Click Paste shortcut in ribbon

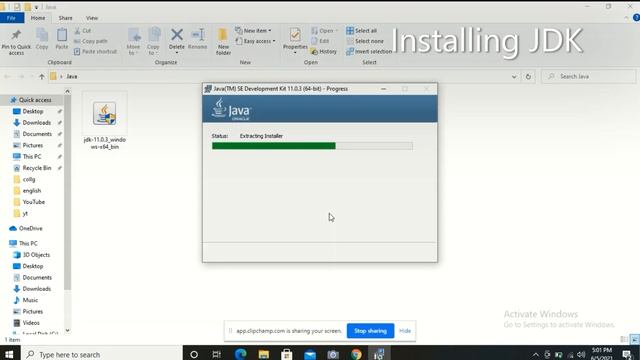click(96, 51)
